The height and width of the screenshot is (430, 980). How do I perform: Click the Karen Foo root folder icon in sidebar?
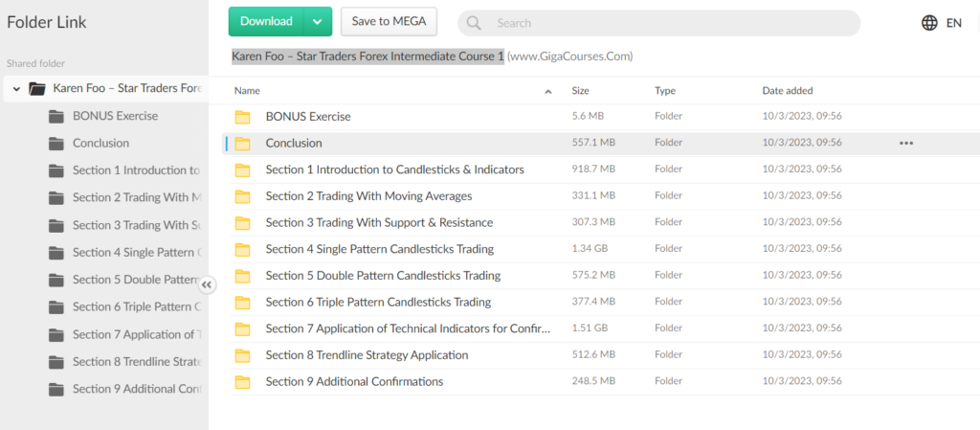(37, 89)
